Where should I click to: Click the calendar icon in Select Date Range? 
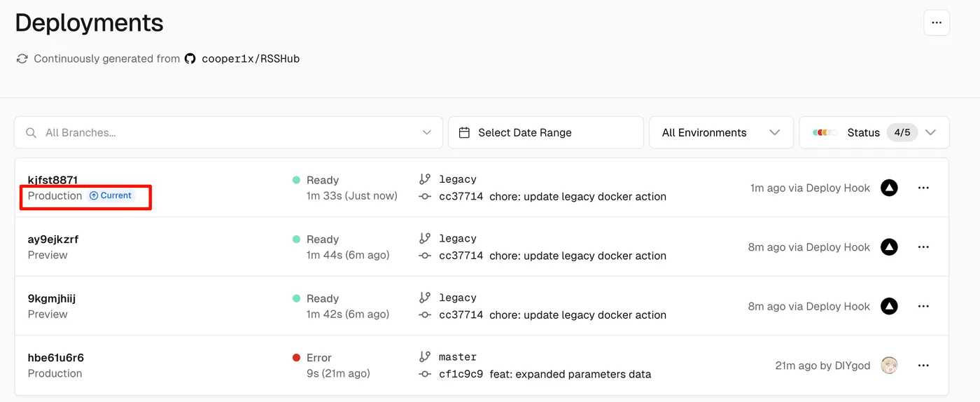(x=464, y=132)
